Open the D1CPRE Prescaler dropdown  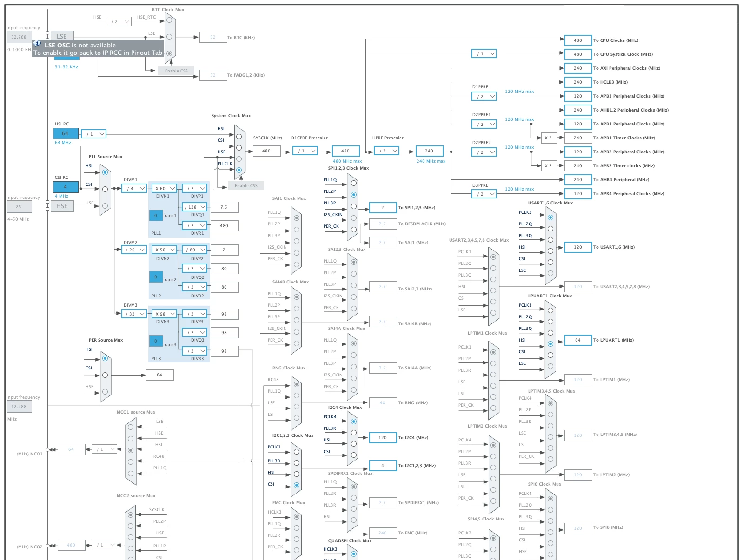(305, 151)
